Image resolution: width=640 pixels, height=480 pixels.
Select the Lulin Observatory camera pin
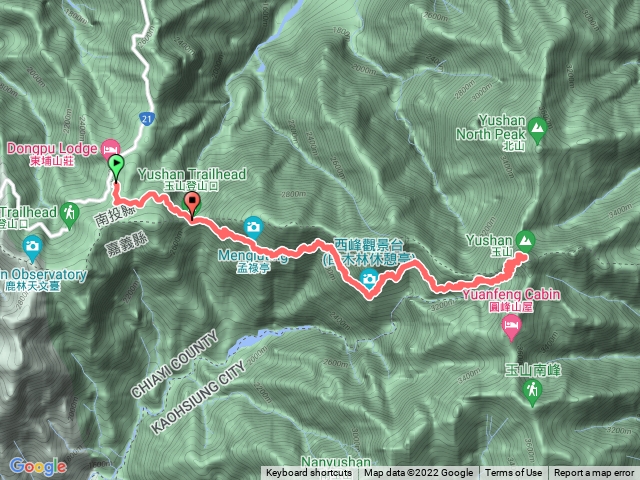pyautogui.click(x=32, y=247)
